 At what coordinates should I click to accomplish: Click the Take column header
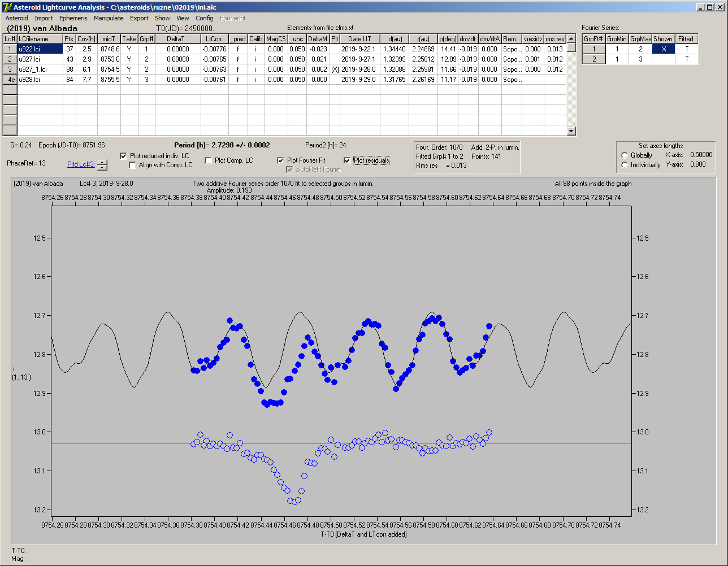[x=129, y=39]
